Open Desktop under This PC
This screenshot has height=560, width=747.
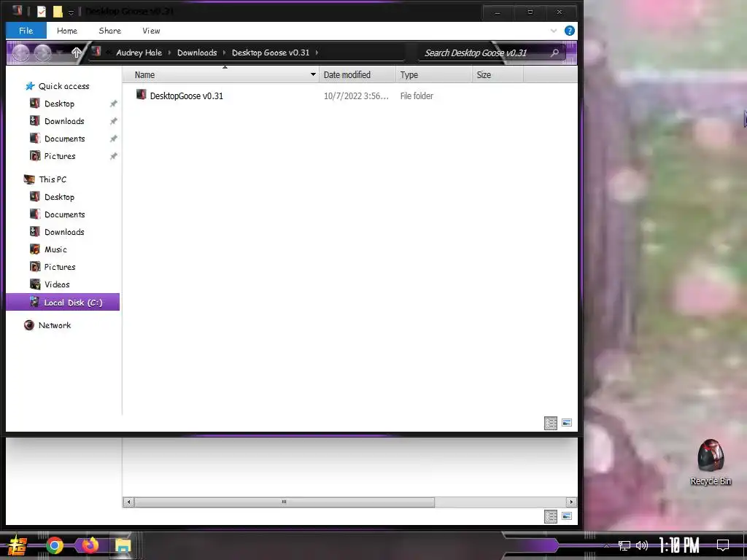(x=59, y=197)
